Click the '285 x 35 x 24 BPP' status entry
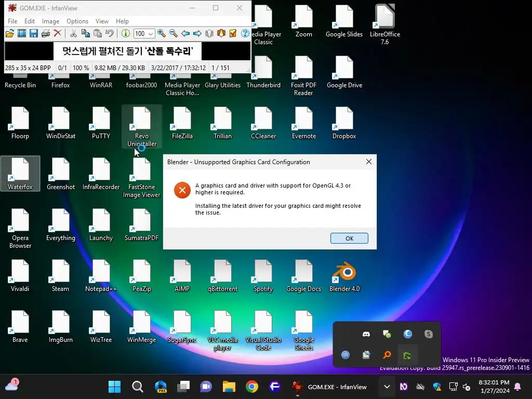The width and height of the screenshot is (532, 399). (x=28, y=68)
